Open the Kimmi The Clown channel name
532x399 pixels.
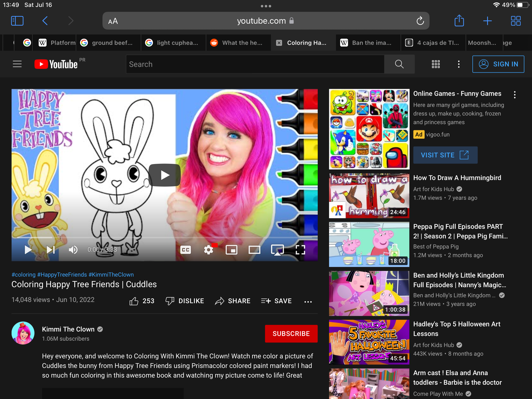click(x=68, y=329)
